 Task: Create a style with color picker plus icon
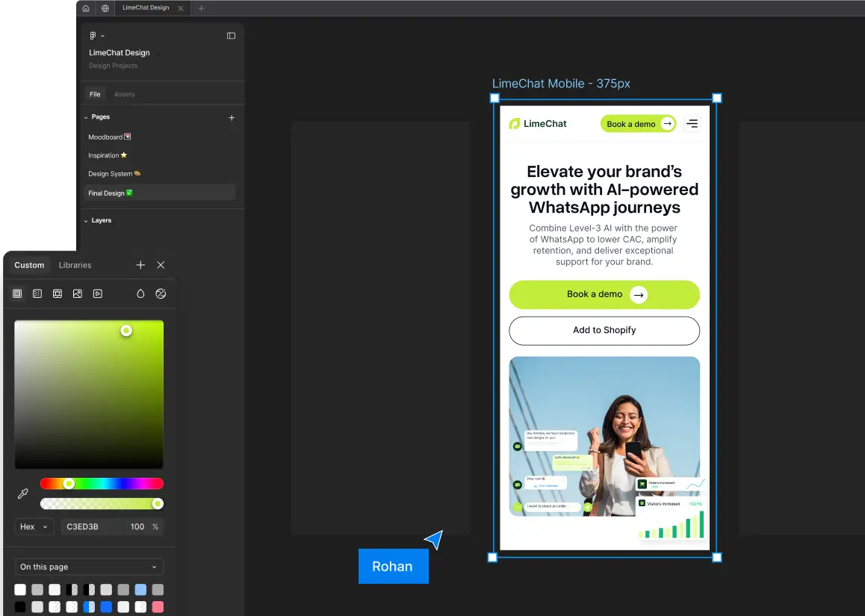click(x=140, y=265)
